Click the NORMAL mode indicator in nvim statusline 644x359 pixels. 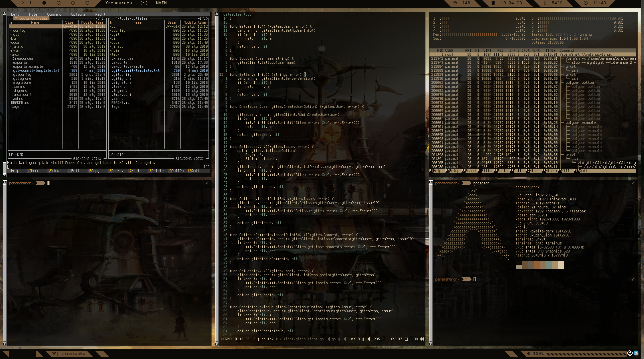coord(227,339)
